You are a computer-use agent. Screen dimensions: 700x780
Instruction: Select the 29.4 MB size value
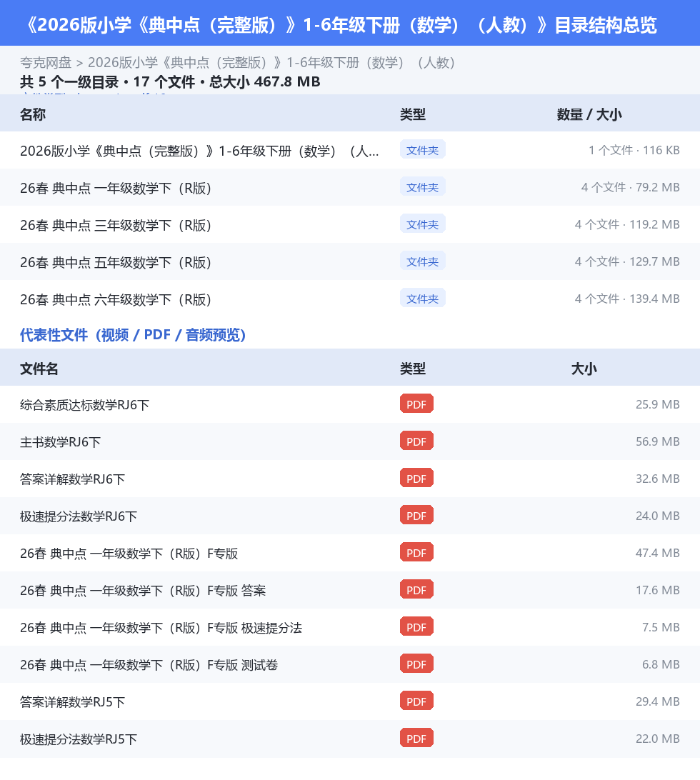click(658, 701)
